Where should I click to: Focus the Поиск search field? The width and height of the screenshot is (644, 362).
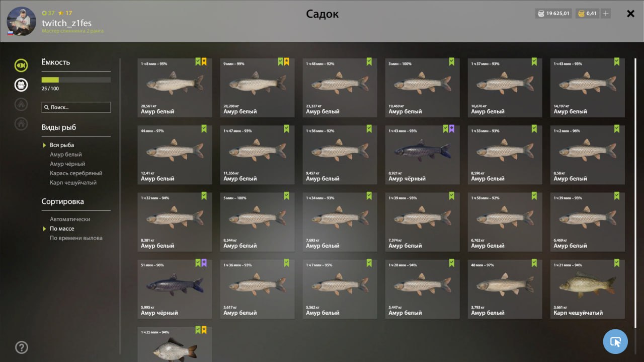click(76, 107)
